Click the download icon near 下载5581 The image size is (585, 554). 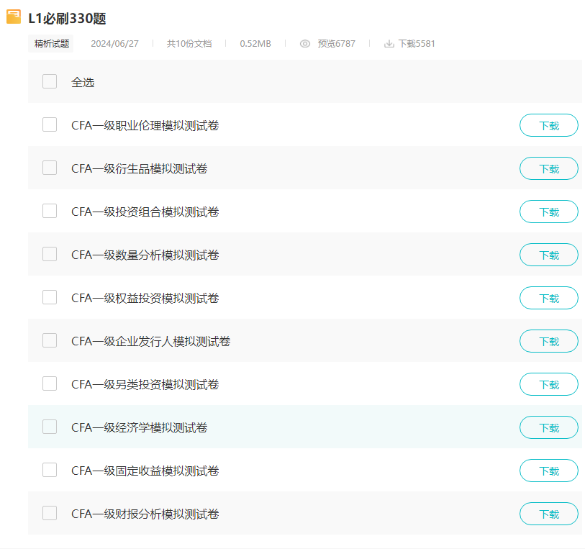tap(389, 44)
